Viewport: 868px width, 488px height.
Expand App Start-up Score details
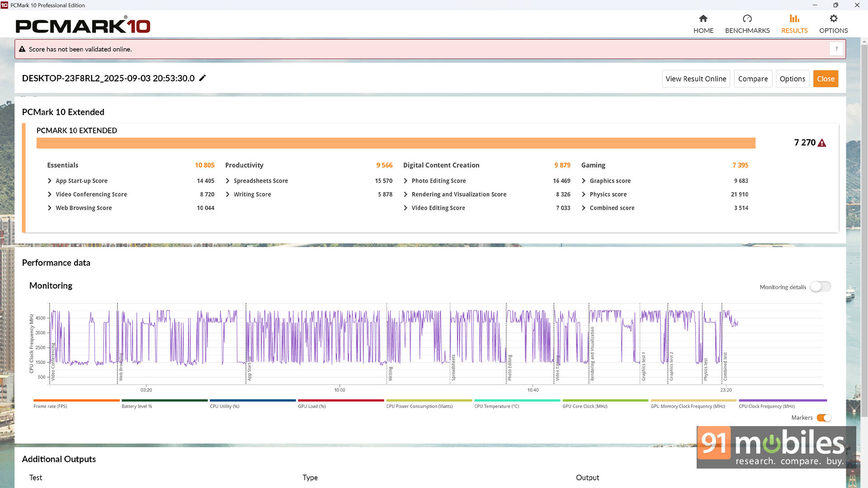click(x=50, y=181)
